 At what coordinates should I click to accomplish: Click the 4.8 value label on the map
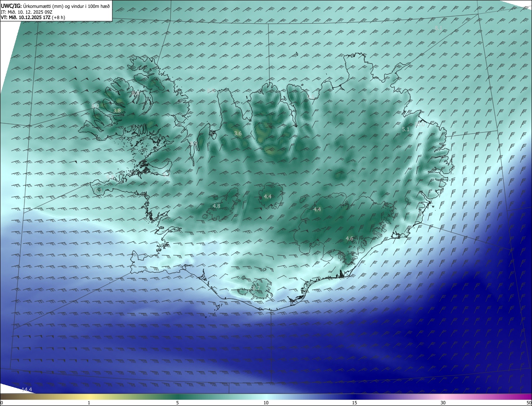click(216, 206)
